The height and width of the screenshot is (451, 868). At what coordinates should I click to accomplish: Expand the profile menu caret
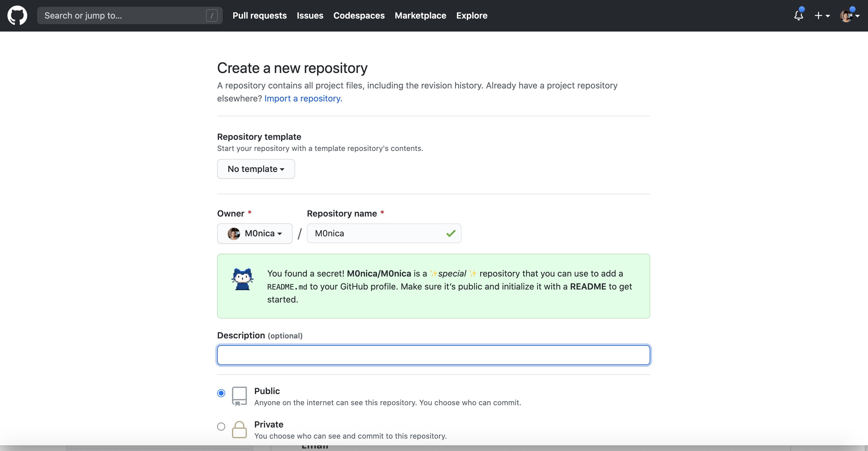857,16
